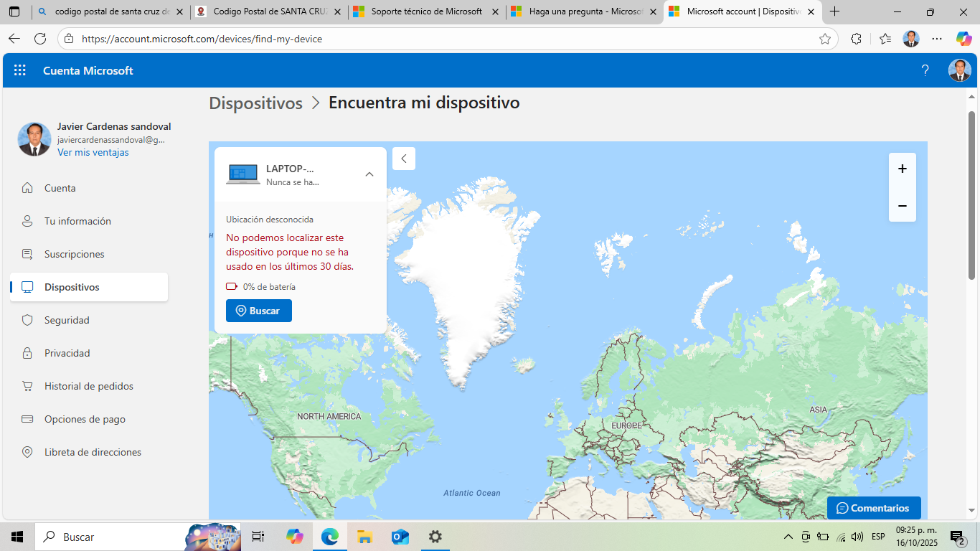Open File Explorer from taskbar
Screen dimensions: 980x551
tap(364, 537)
